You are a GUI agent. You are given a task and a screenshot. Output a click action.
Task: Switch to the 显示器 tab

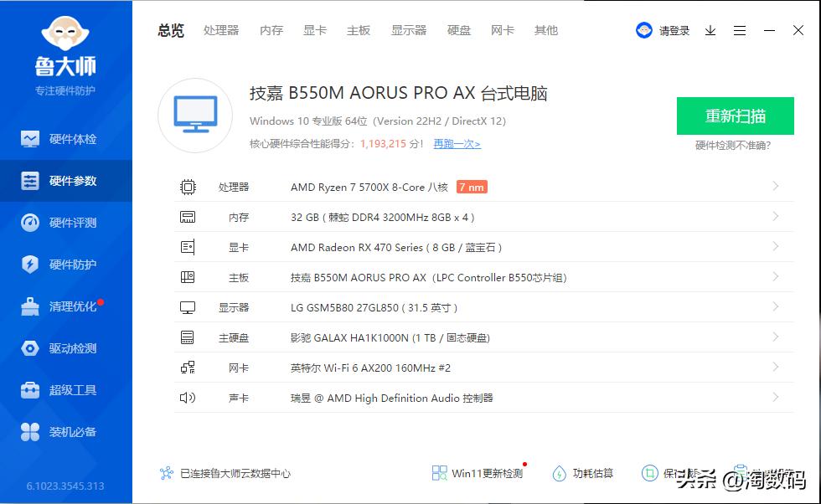click(x=408, y=30)
